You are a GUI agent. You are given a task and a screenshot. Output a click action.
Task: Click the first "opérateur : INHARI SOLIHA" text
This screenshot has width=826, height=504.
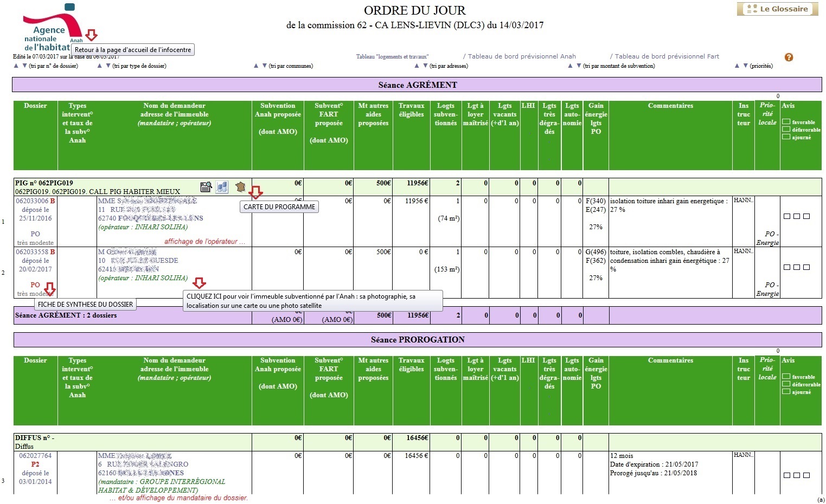(143, 227)
